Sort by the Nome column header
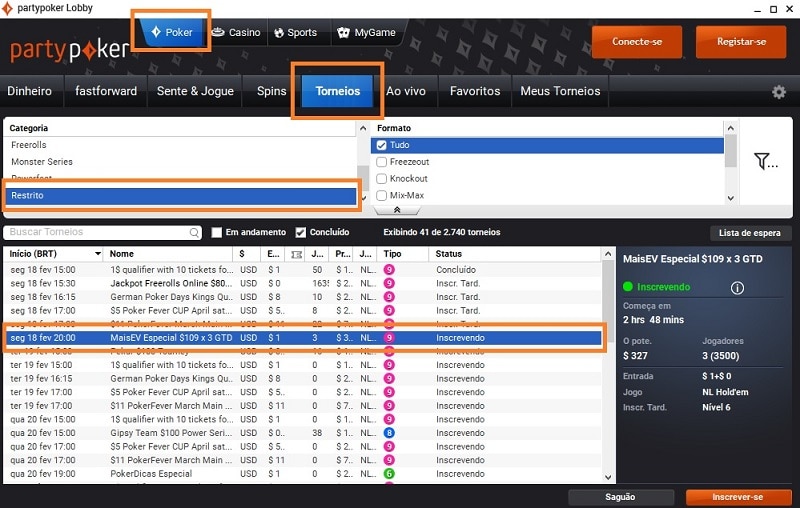The image size is (800, 508). [168, 254]
